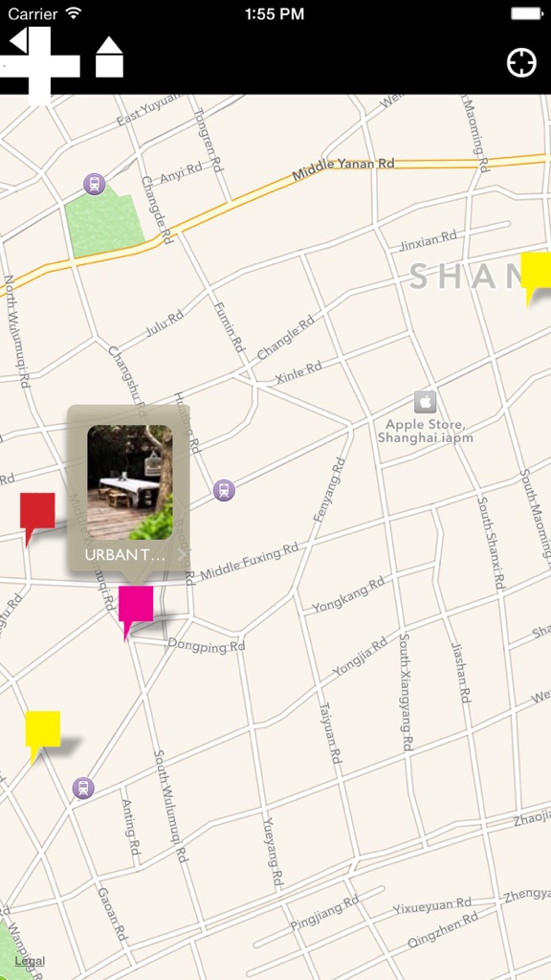Tap the back arrow triangle icon
The width and height of the screenshot is (551, 980).
[x=19, y=41]
